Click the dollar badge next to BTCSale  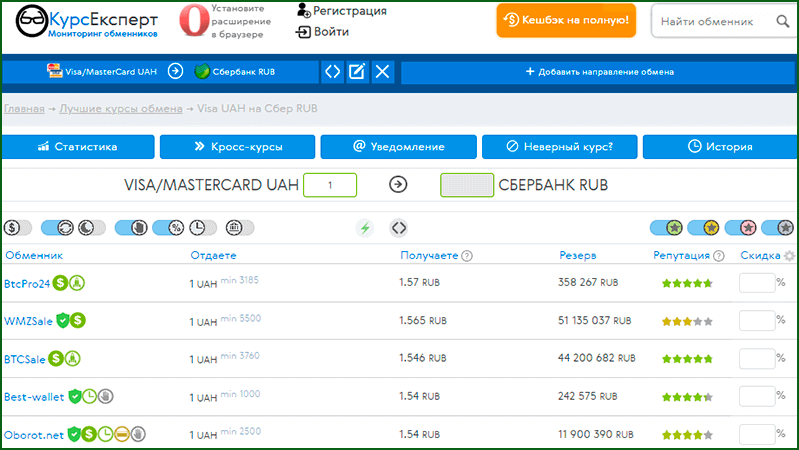(x=56, y=359)
